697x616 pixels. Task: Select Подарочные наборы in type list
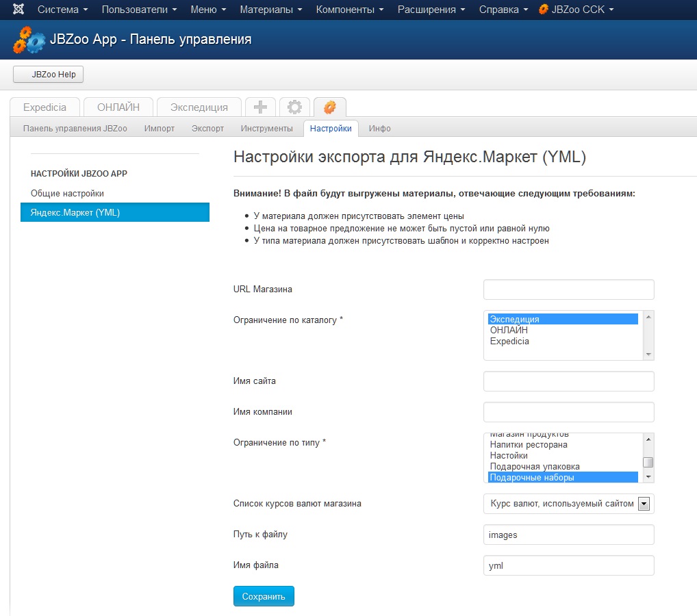coord(563,477)
